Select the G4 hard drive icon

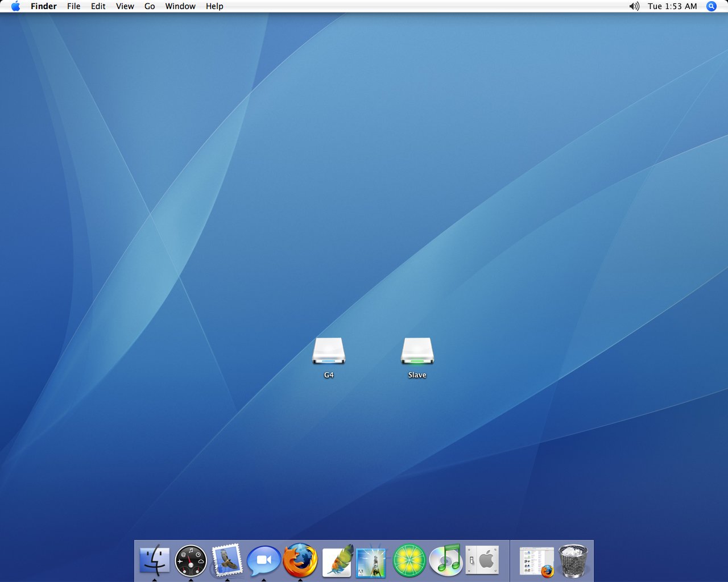pyautogui.click(x=329, y=352)
